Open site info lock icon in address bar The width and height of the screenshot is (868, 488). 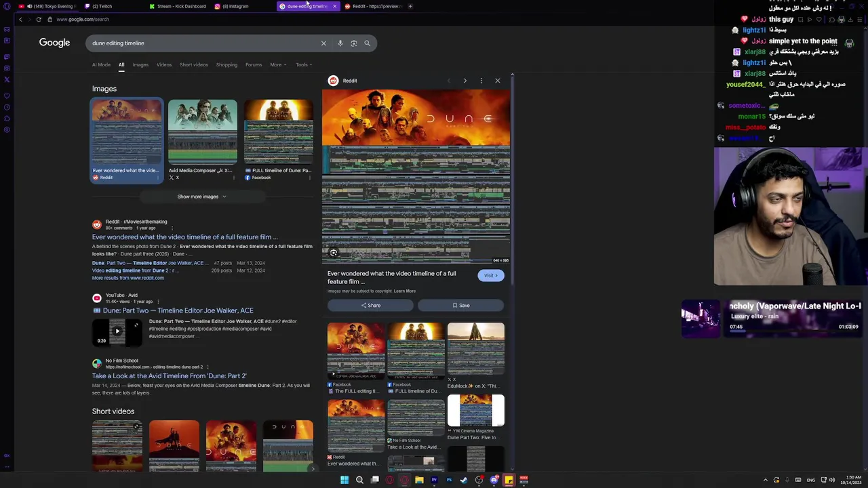(50, 20)
